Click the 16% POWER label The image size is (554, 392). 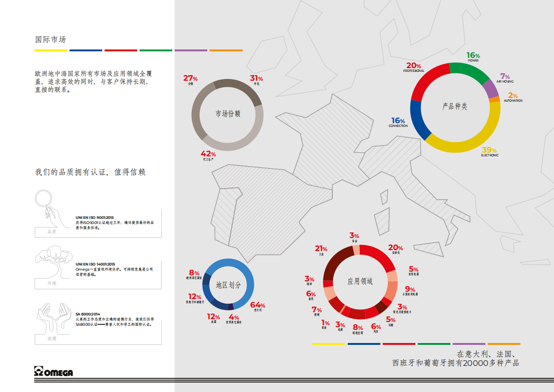point(473,56)
